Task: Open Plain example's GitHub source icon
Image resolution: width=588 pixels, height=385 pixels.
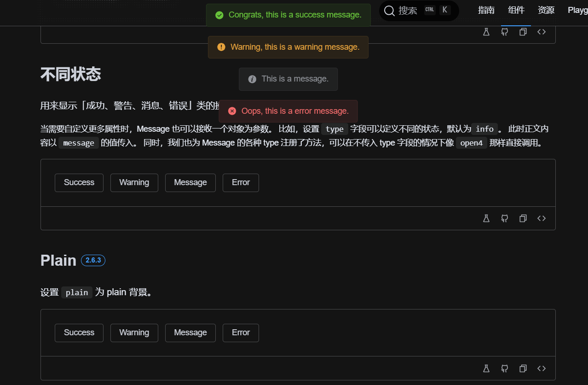Action: [x=504, y=368]
